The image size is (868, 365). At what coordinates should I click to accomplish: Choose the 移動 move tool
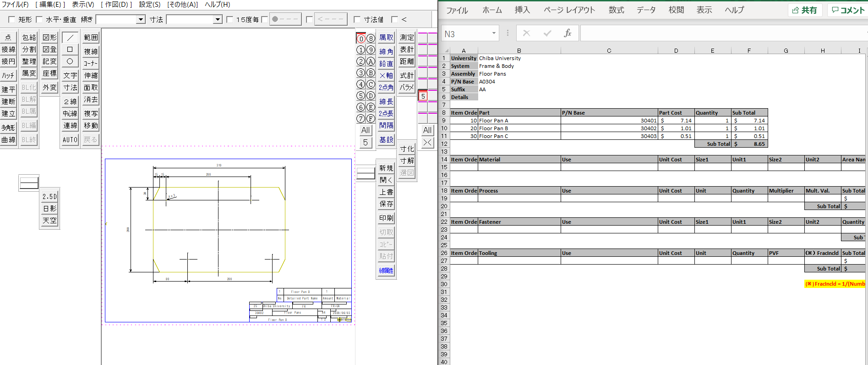91,125
